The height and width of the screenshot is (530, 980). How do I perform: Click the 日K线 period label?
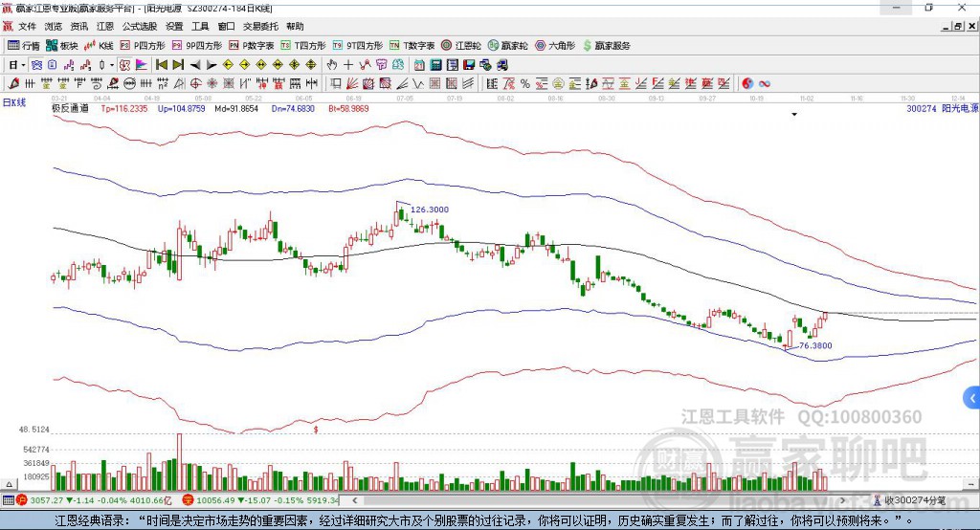[x=14, y=102]
